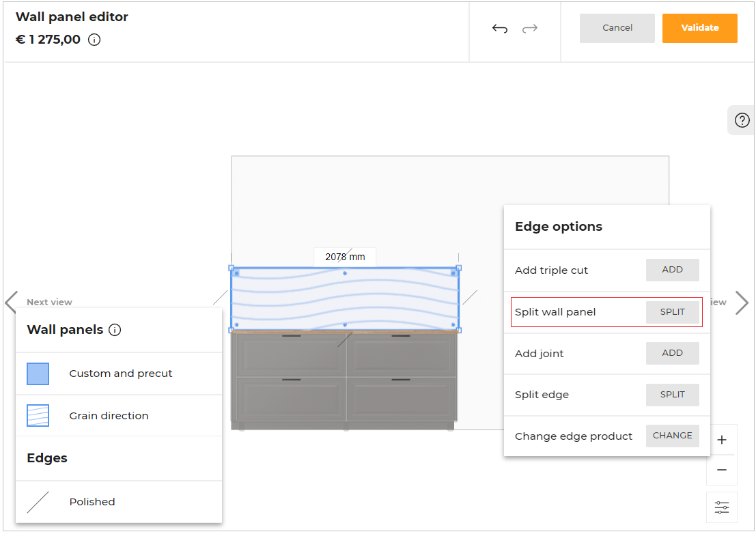Add a triple cut

(672, 270)
